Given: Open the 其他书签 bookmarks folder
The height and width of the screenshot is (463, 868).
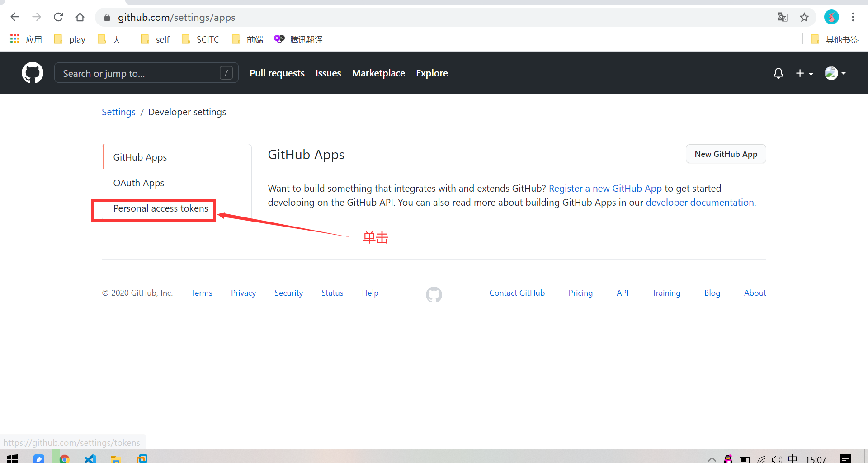Looking at the screenshot, I should [835, 39].
